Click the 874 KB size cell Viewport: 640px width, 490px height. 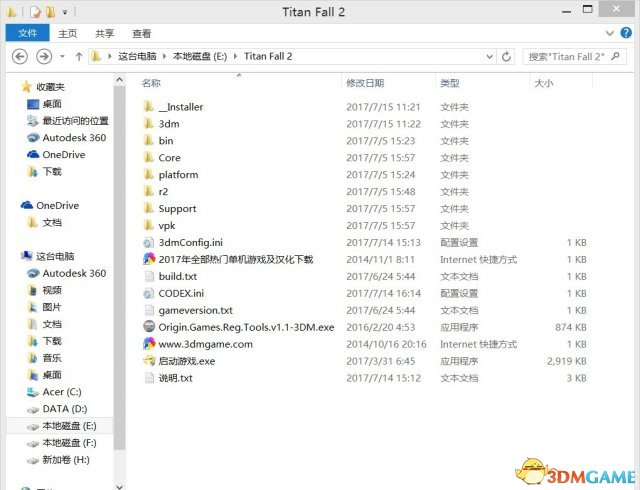point(571,327)
